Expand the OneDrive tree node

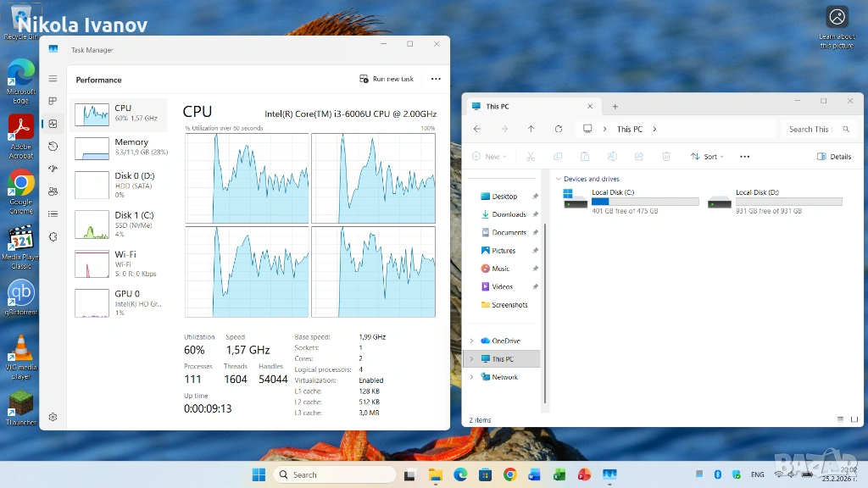click(x=471, y=341)
